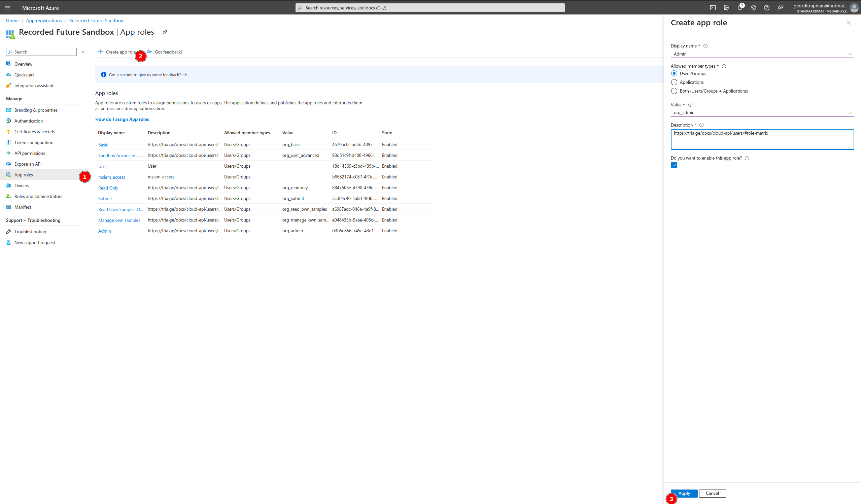
Task: Pin the App roles page
Action: [165, 32]
